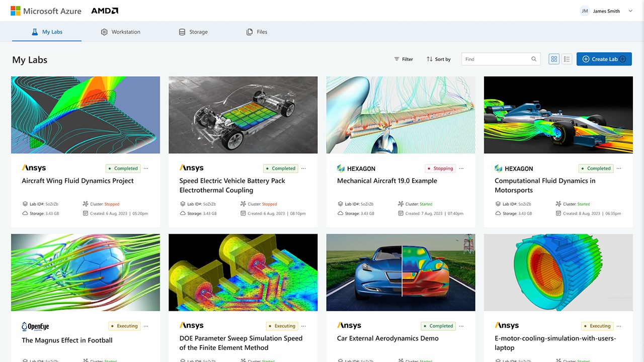Open DOE Parameter Sweep Simulation title
Viewport: 644px width, 362px height.
[241, 343]
